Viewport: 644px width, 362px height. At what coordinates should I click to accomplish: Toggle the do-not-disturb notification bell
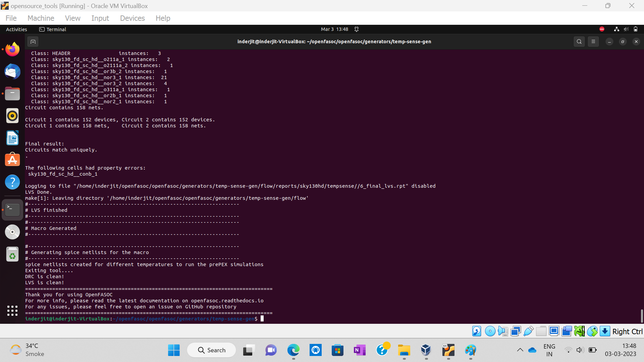tap(357, 29)
